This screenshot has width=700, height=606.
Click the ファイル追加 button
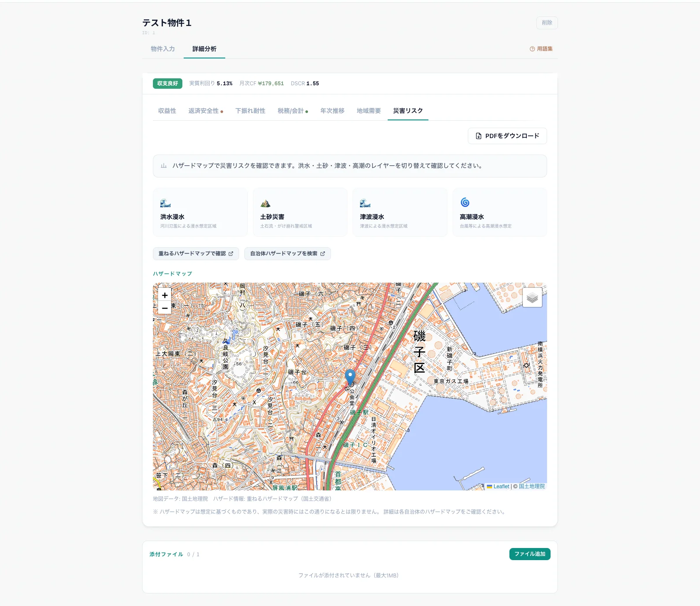[529, 554]
